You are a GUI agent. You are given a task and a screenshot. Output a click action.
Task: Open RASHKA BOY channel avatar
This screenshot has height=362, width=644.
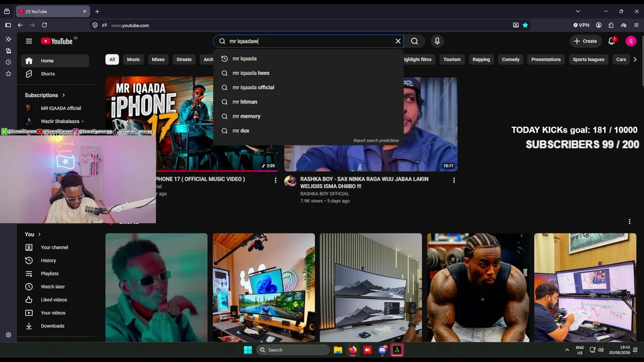click(290, 182)
